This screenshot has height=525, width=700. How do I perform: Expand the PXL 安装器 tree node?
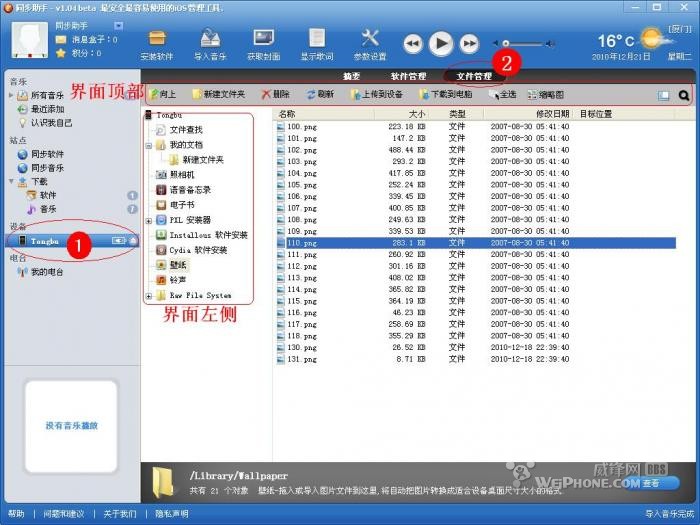(x=149, y=220)
